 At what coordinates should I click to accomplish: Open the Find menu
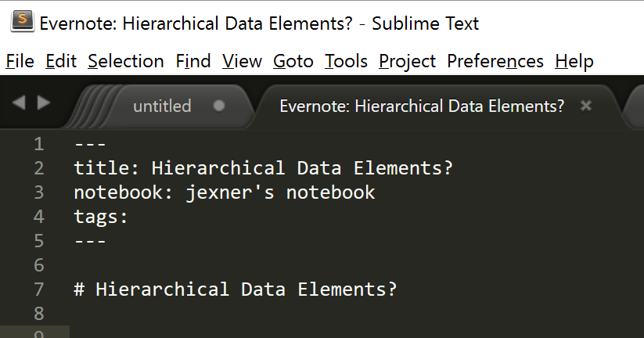pos(192,61)
